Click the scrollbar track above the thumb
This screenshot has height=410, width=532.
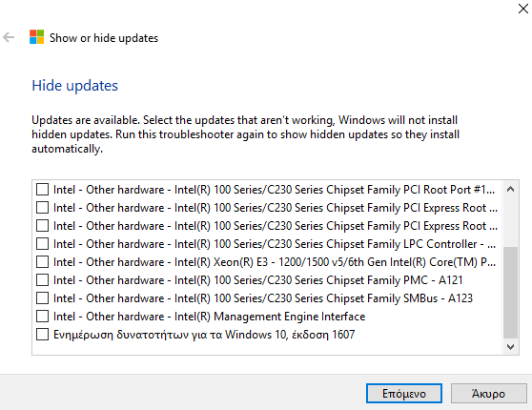(510, 222)
